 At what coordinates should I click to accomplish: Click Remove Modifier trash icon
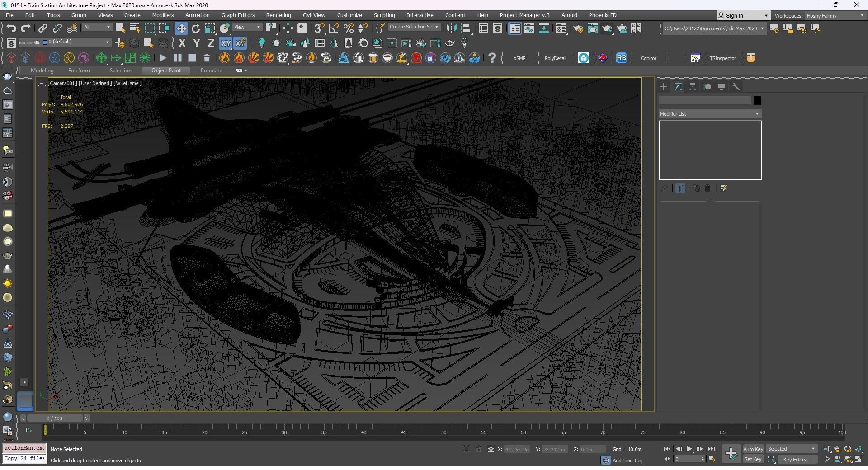pyautogui.click(x=708, y=188)
